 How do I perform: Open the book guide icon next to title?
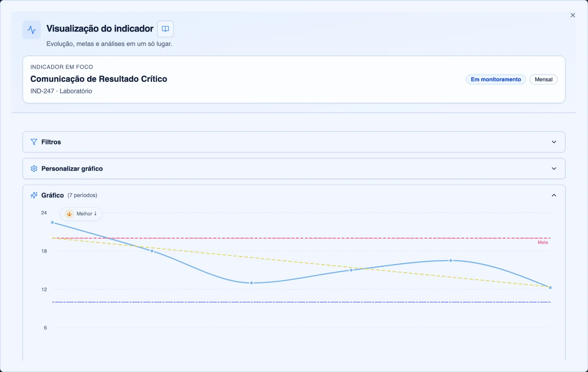165,29
